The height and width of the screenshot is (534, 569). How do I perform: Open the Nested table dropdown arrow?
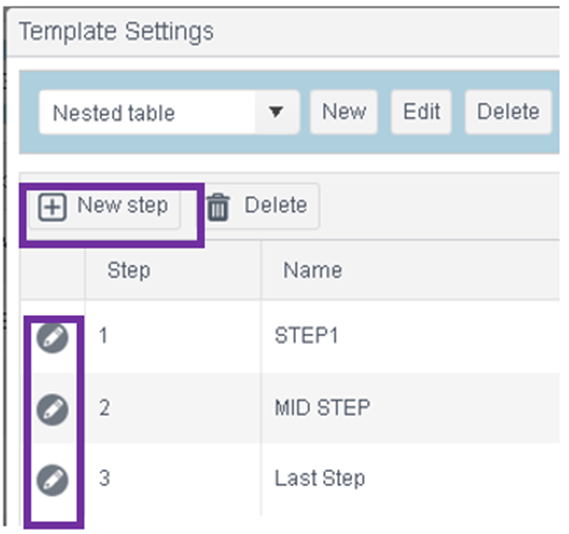coord(276,112)
